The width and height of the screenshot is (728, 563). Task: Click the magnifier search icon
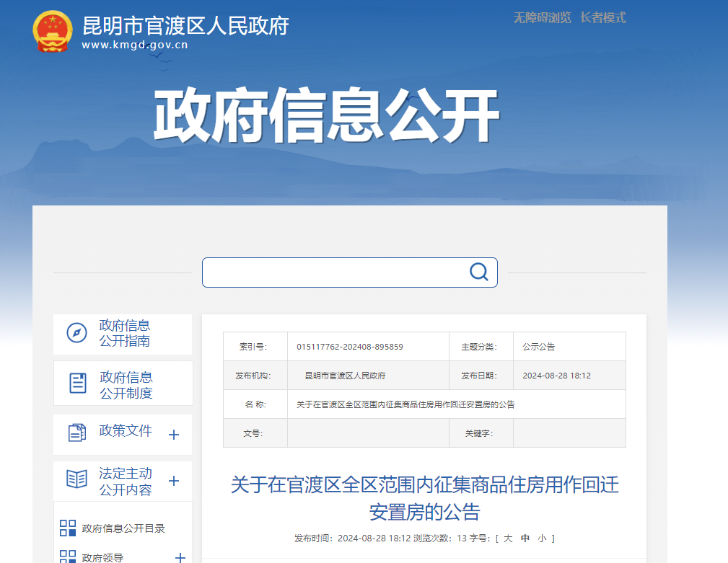point(478,272)
